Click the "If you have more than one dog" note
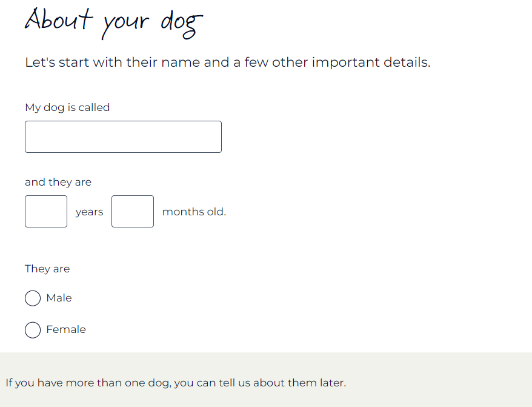 [176, 383]
